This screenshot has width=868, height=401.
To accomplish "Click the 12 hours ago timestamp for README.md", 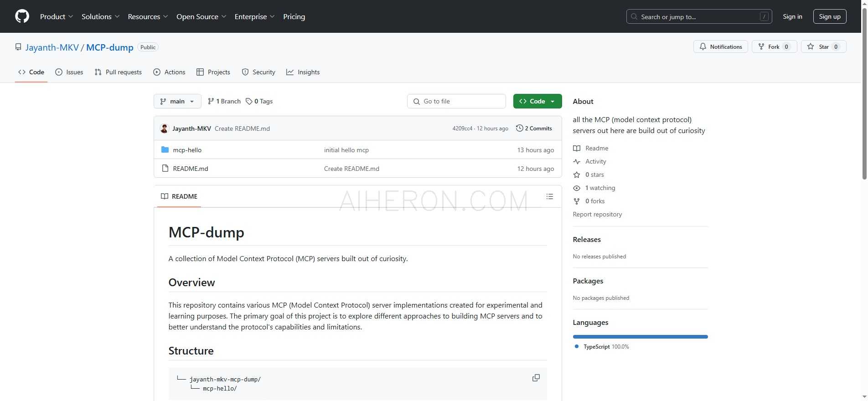I will 536,169.
